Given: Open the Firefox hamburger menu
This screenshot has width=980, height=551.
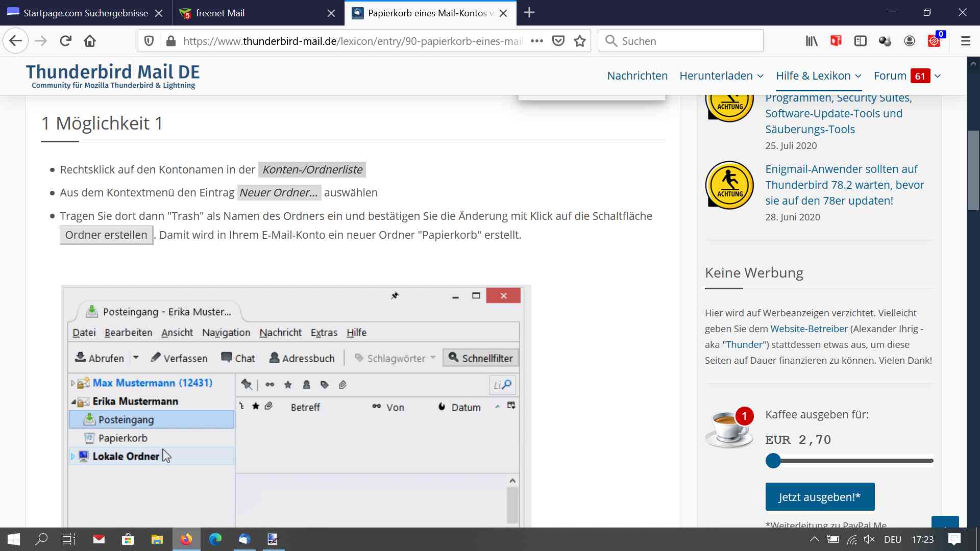Looking at the screenshot, I should pos(965,41).
